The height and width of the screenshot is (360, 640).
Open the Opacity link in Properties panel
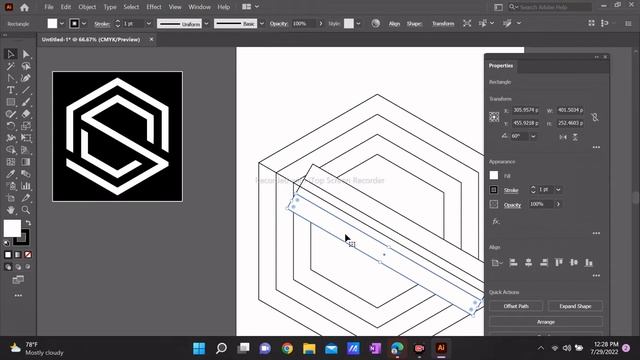tap(512, 205)
